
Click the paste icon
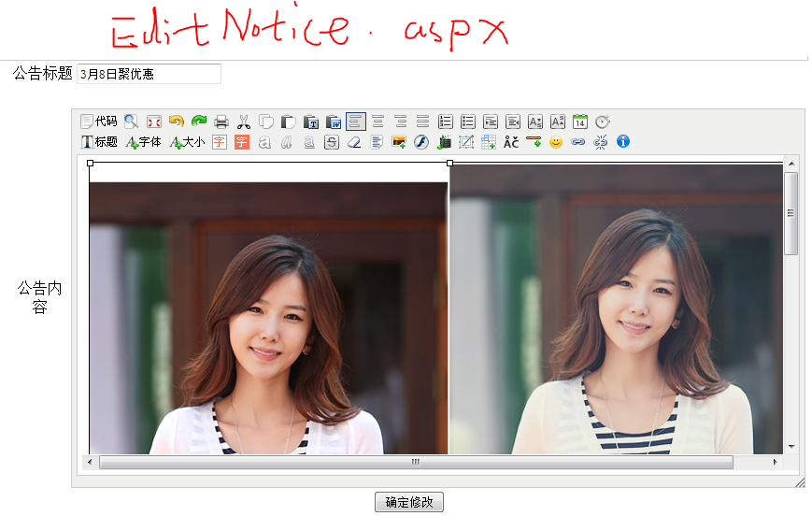(x=288, y=122)
